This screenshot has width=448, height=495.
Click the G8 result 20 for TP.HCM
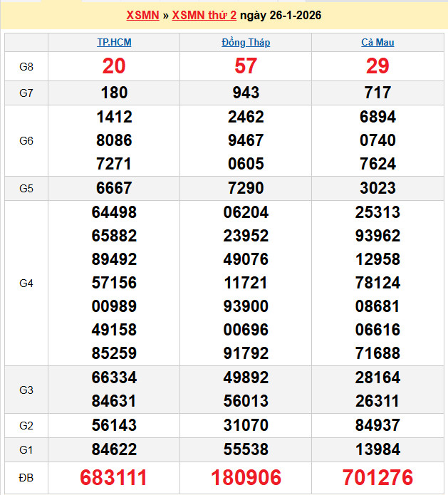[114, 66]
